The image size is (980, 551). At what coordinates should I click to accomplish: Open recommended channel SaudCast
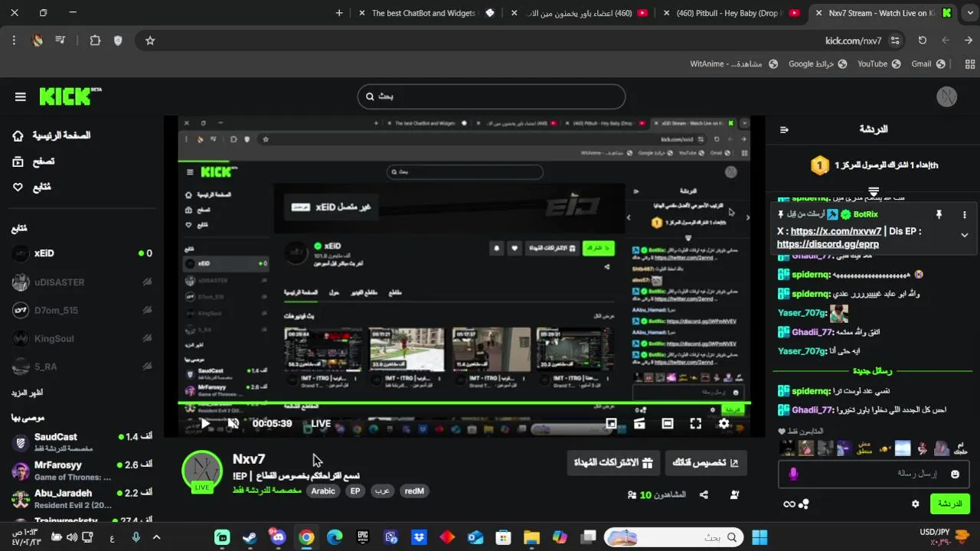point(82,442)
